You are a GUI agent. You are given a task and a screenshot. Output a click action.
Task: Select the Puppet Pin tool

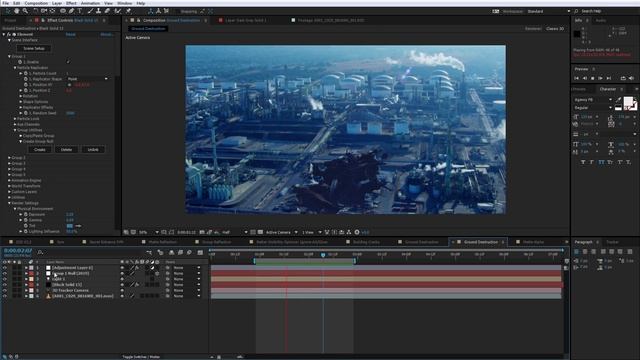[128, 11]
